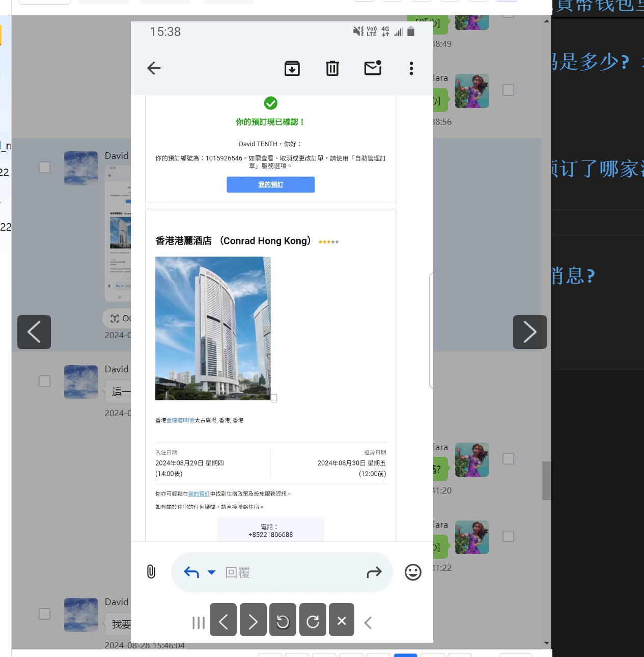Rotate the image counterclockwise
644x657 pixels.
click(x=283, y=620)
